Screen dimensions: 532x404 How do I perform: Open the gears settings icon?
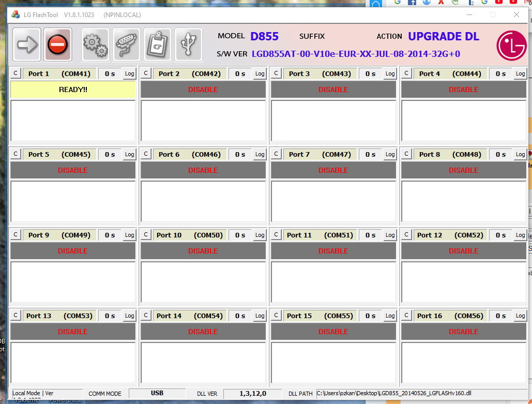[95, 44]
